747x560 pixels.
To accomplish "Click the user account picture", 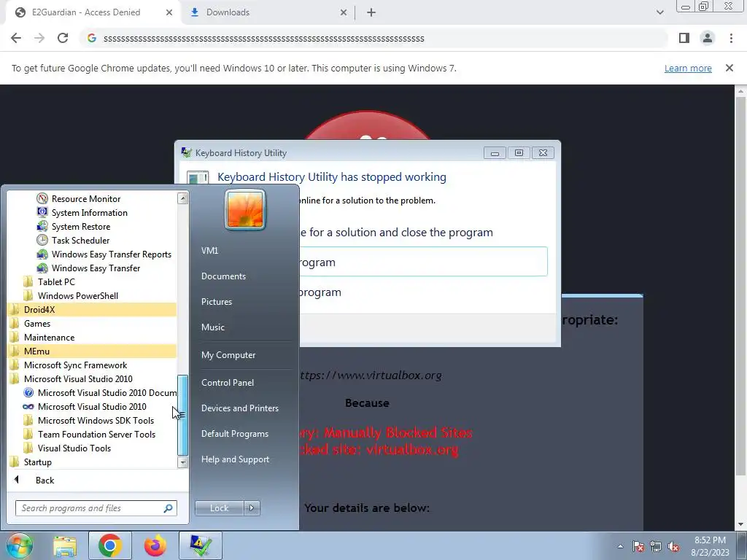I will point(245,209).
